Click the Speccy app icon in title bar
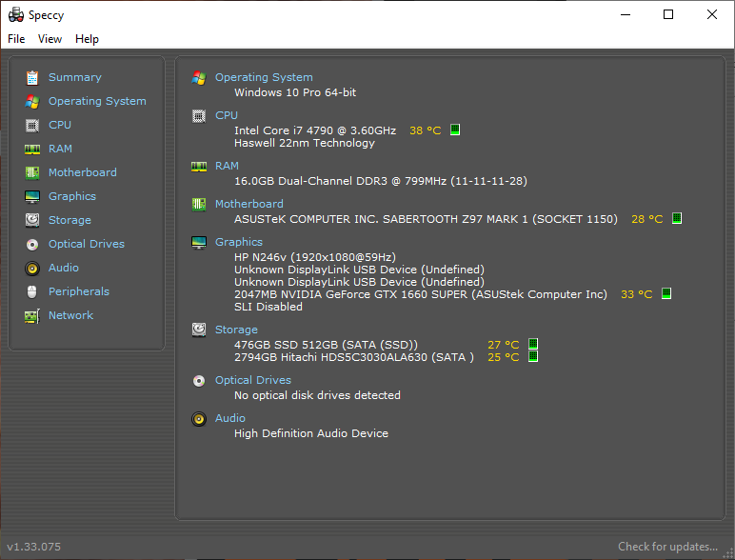This screenshot has height=560, width=735. click(x=16, y=15)
